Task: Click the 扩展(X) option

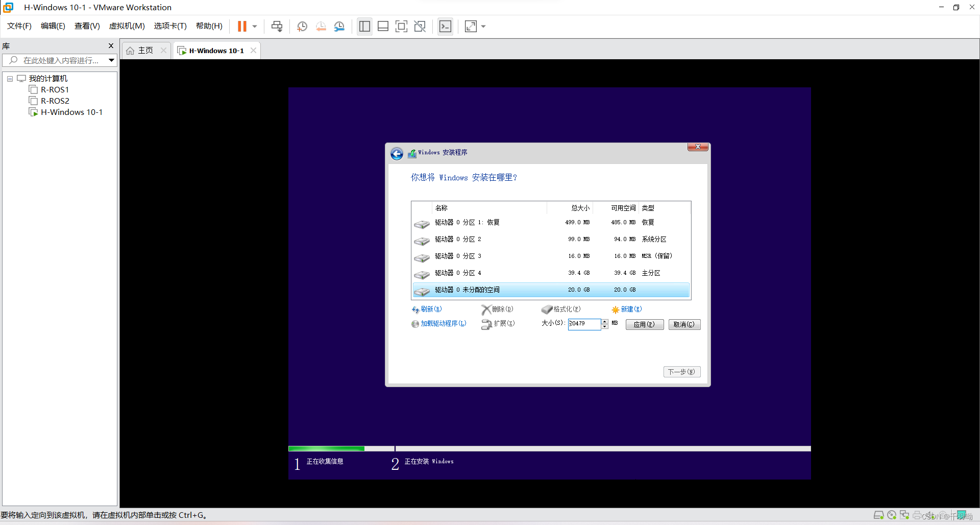Action: [498, 324]
